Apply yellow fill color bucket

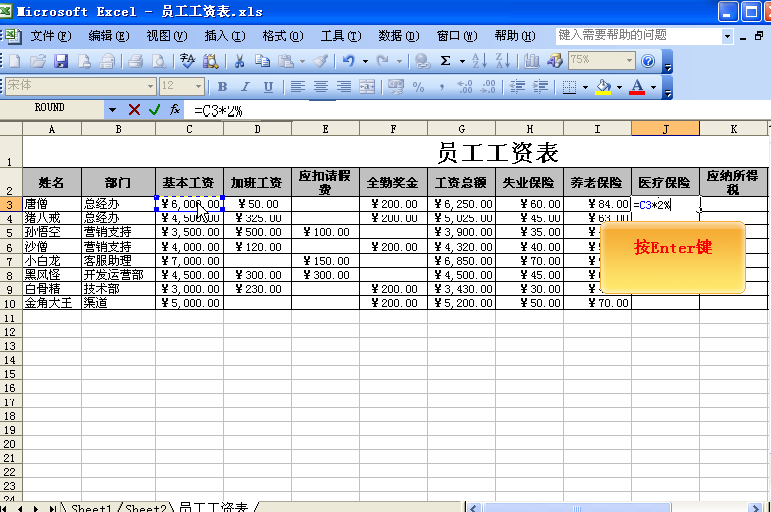click(603, 87)
